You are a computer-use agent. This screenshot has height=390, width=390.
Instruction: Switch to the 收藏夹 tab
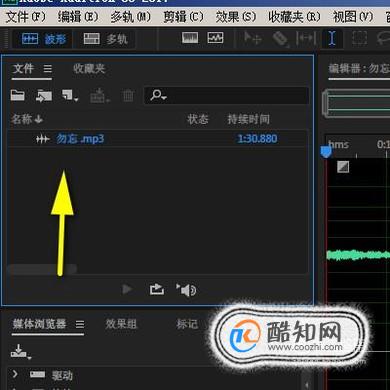click(89, 69)
